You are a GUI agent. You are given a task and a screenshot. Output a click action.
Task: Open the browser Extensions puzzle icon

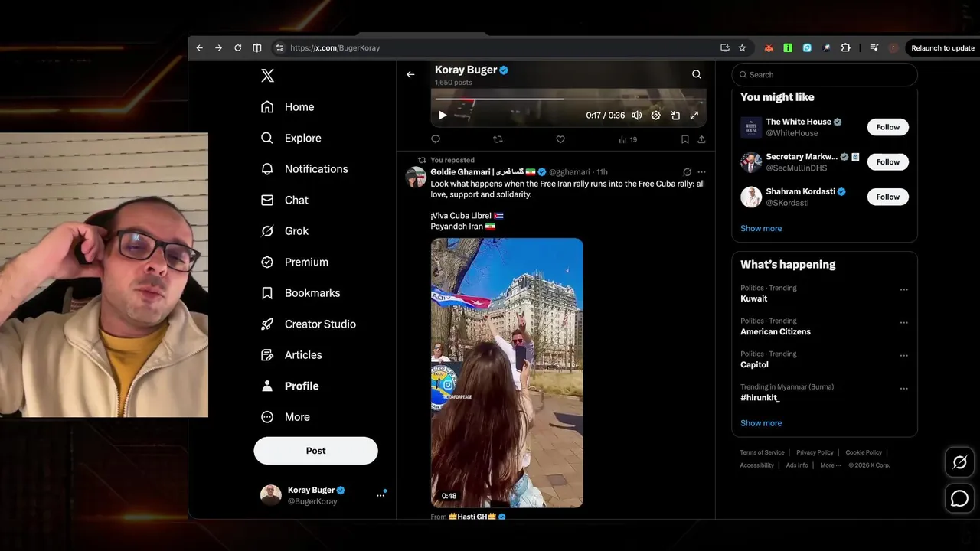click(845, 47)
